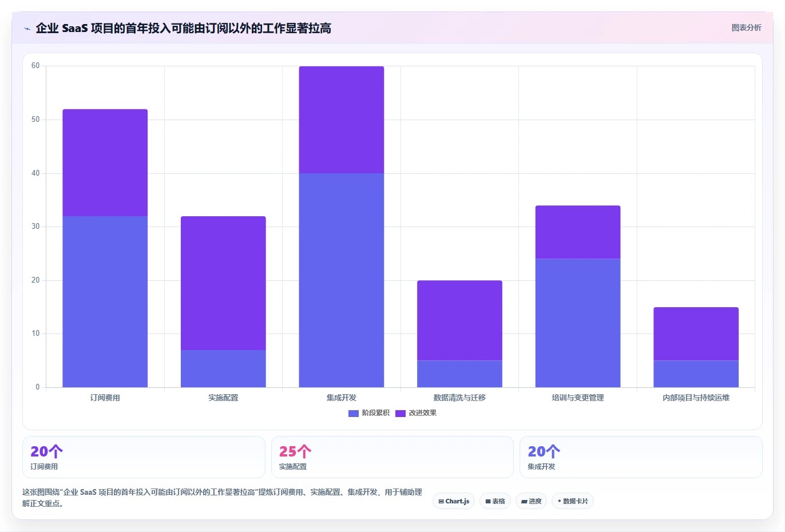Click the 20 y-axis tick label
Viewport: 785px width, 532px height.
coord(35,280)
